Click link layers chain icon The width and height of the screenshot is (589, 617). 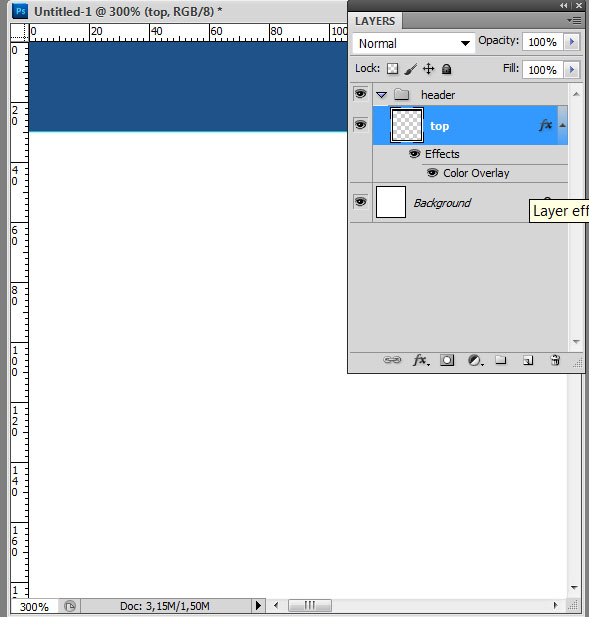tap(392, 360)
